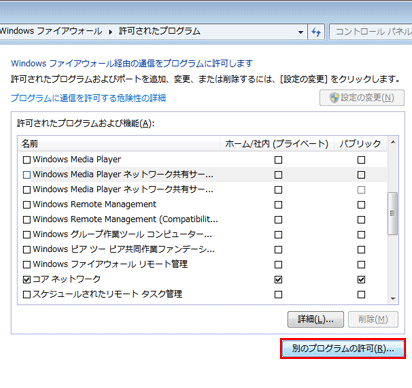Toggle the Windows Remote Management name checkbox

click(x=27, y=205)
